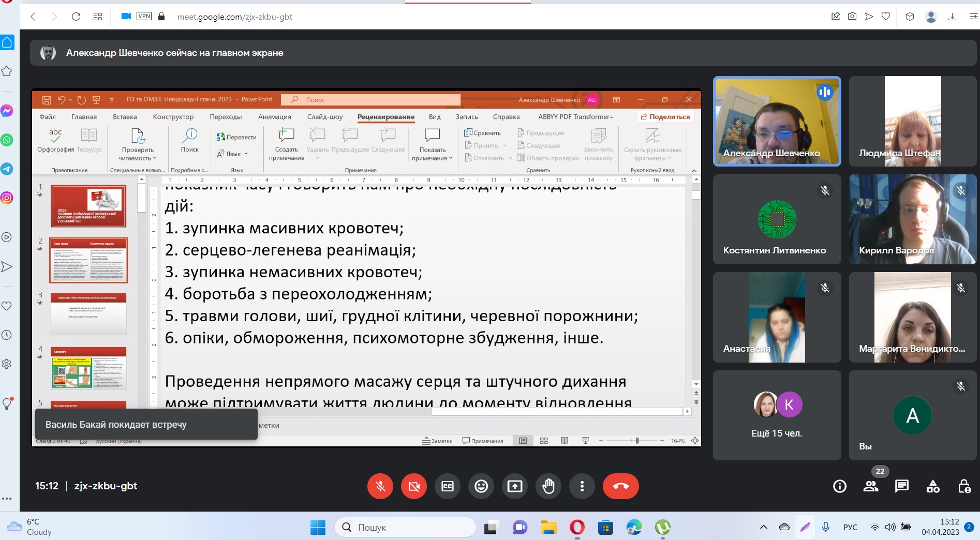Open speed dial grid icon in browser
The height and width of the screenshot is (540, 980).
pos(98,17)
